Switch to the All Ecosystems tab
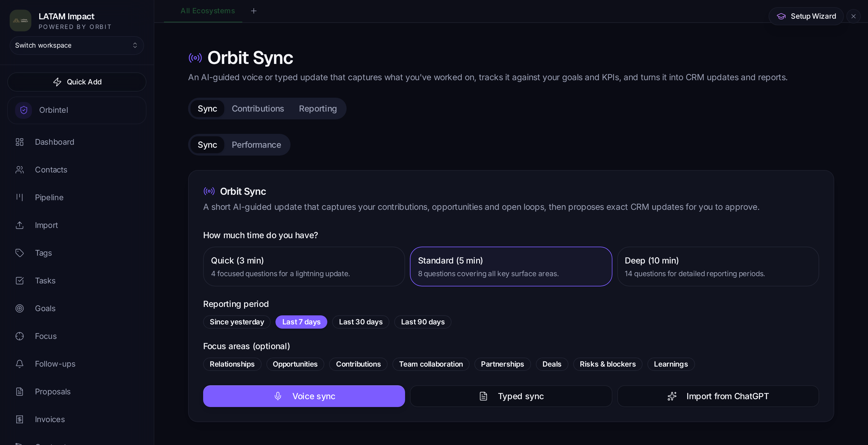868x445 pixels. pos(208,11)
